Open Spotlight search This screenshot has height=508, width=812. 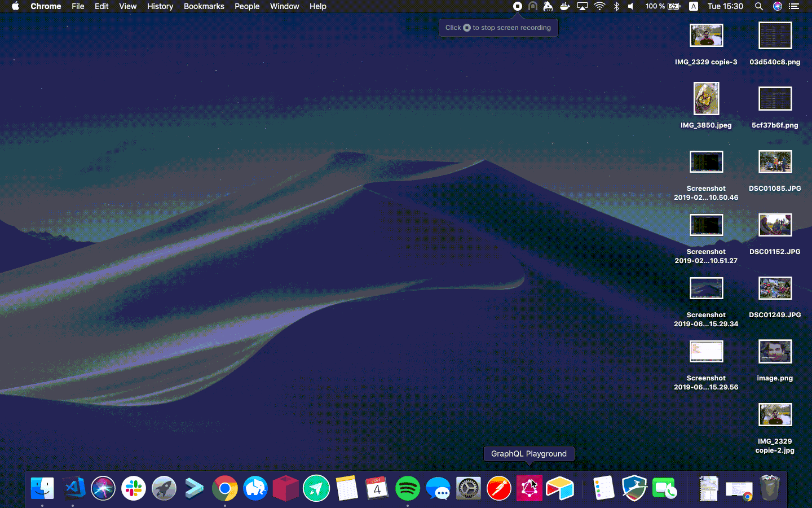point(759,6)
